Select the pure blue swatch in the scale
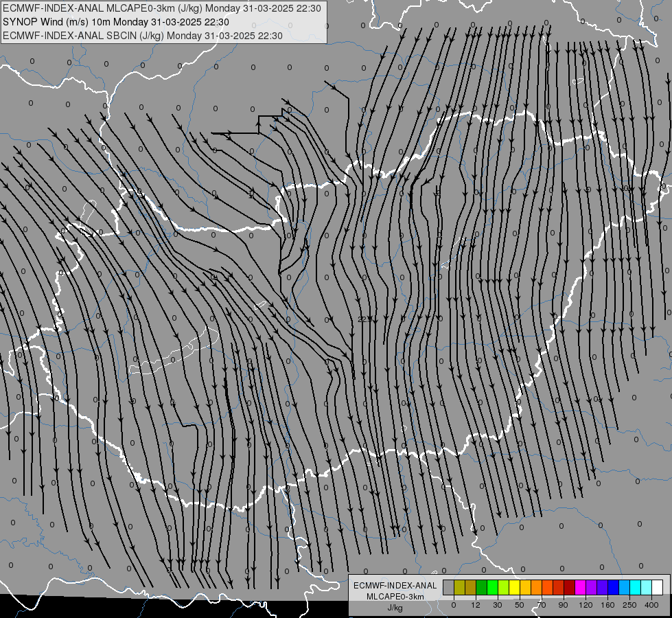 coord(613,587)
